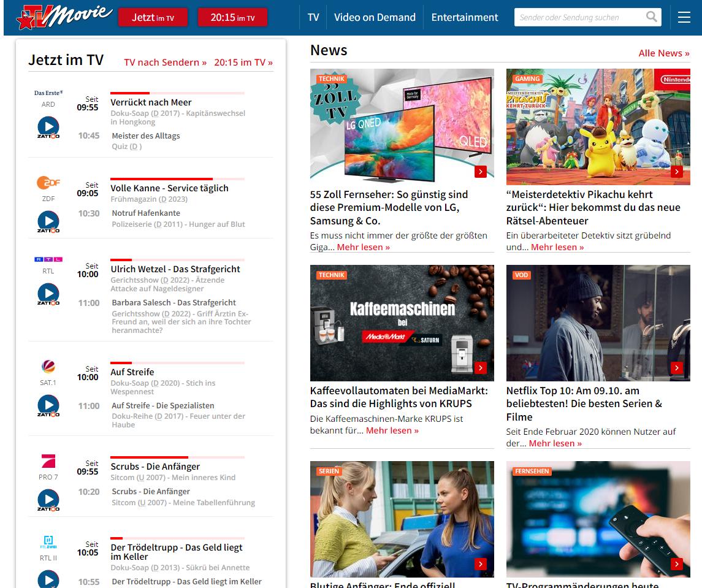Image resolution: width=702 pixels, height=588 pixels.
Task: Open 'Alle News »' link
Action: (664, 53)
